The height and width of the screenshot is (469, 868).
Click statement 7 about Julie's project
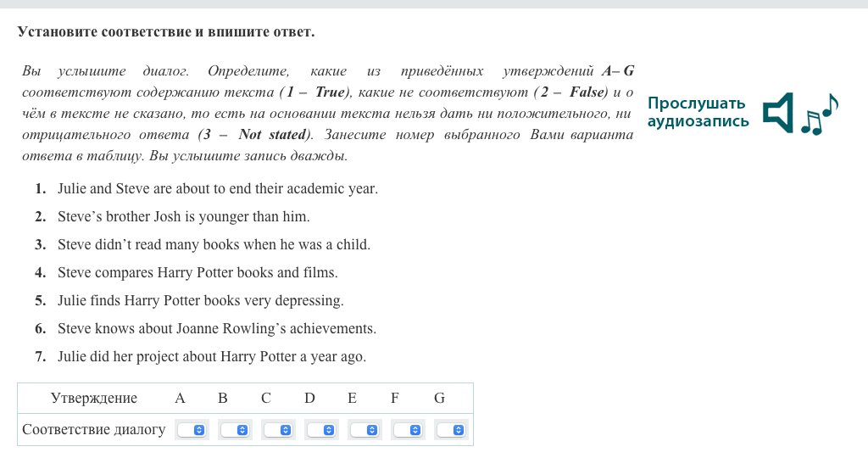point(212,356)
